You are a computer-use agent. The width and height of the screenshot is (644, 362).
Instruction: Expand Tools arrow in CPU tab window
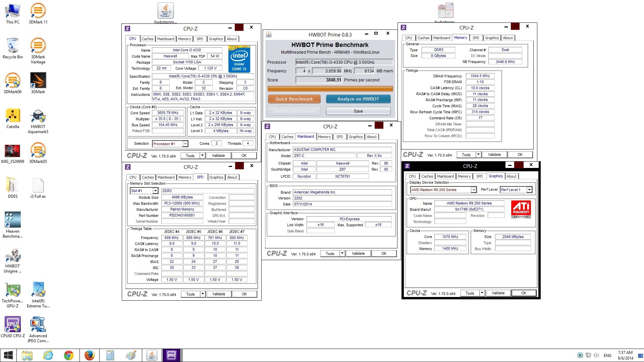pos(202,156)
